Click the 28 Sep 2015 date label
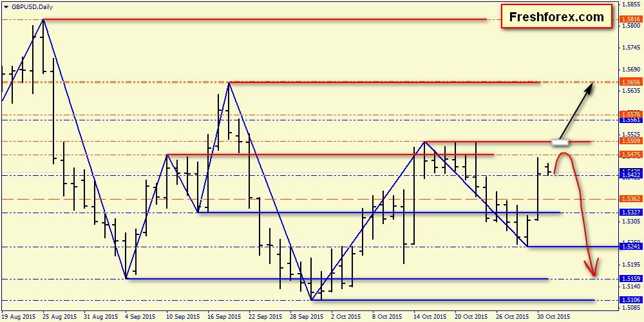Screen dimensions: 644x322 (x=305, y=317)
